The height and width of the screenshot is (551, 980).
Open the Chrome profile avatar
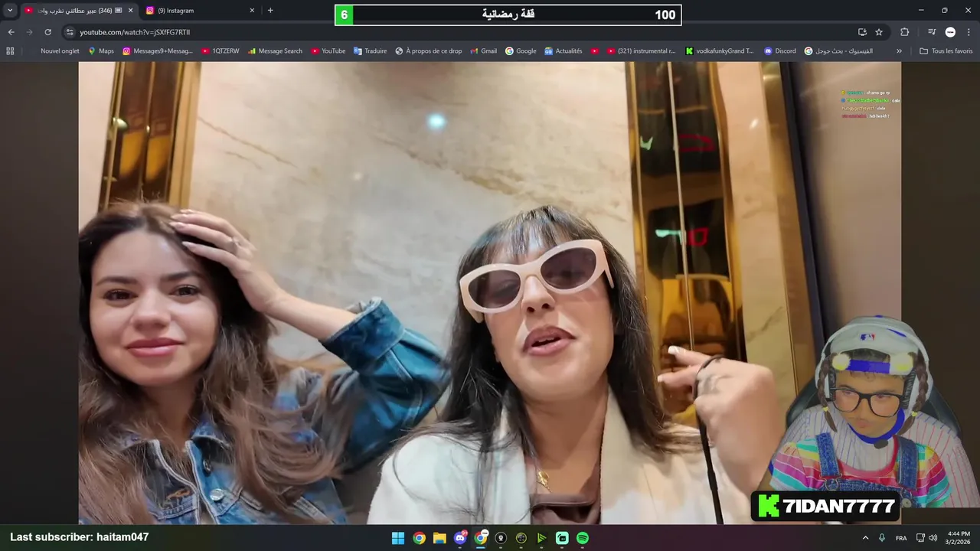click(950, 32)
